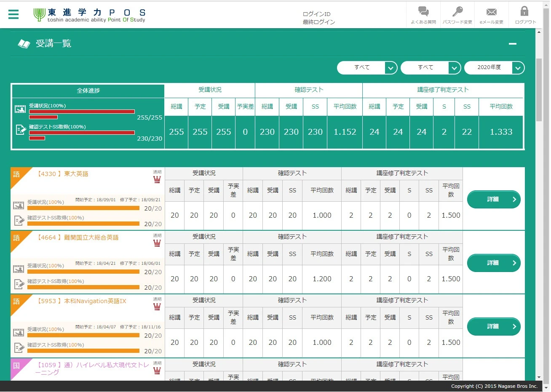The image size is (551, 392).
Task: Open 詳細 for 難関国立大総合英語 course
Action: pos(494,263)
